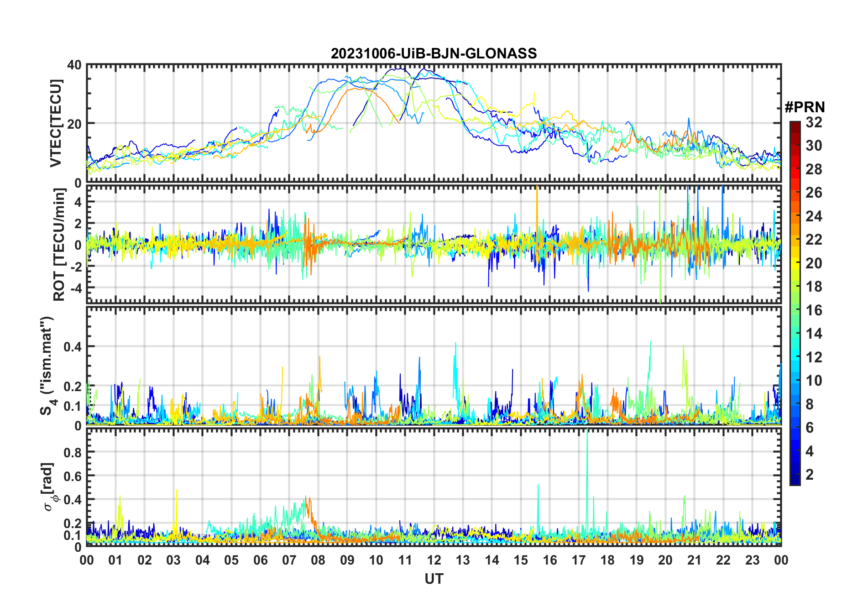868x607 pixels.
Task: Select the VTEC[TECU] y-axis label
Action: 56,123
